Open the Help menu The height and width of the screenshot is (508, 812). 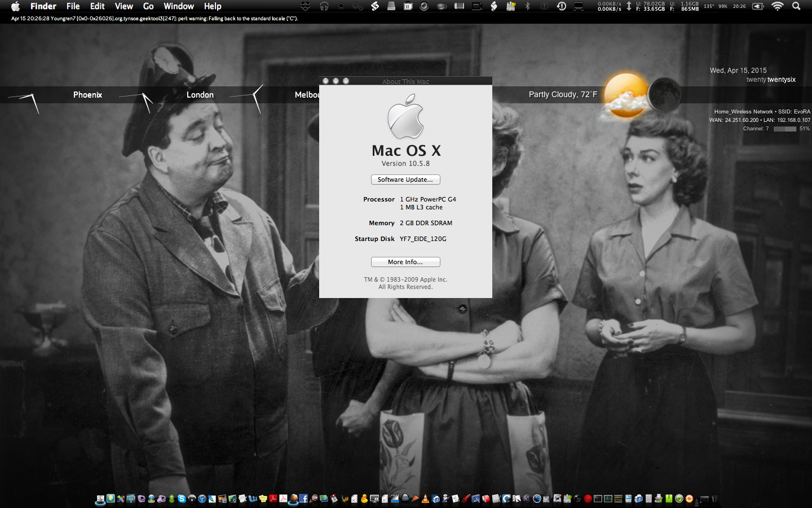213,6
